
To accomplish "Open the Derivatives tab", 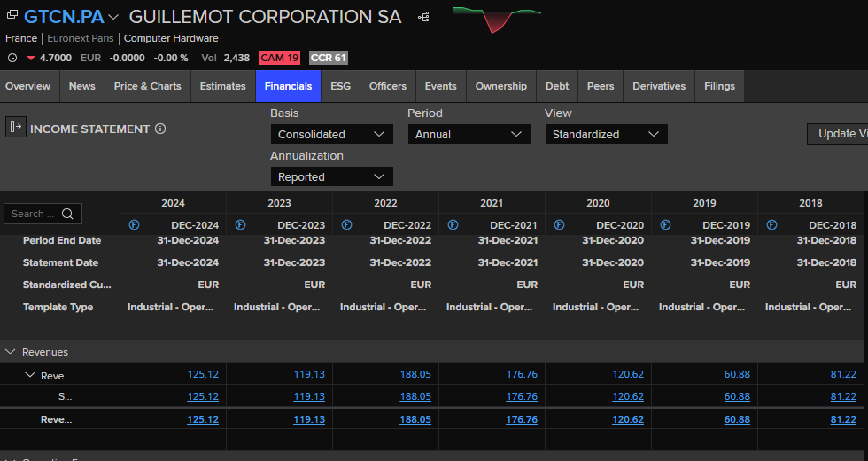I will [x=659, y=86].
